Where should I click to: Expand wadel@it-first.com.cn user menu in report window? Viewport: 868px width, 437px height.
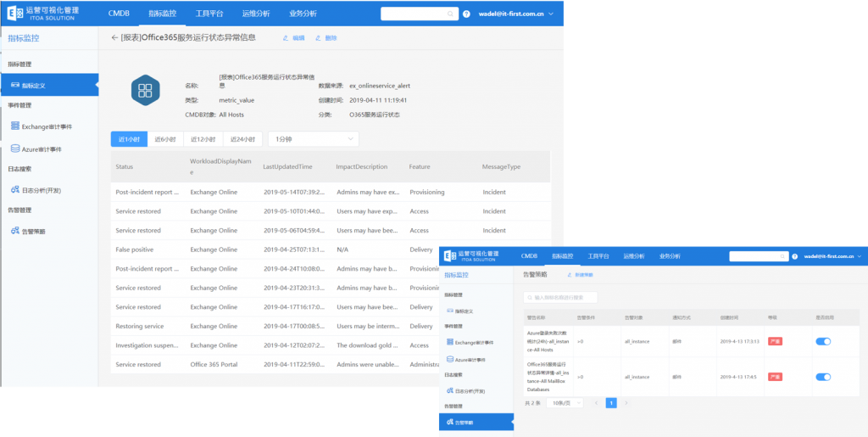pyautogui.click(x=515, y=14)
